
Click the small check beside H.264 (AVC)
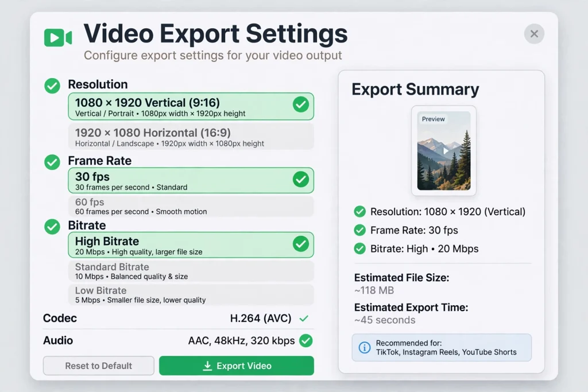(304, 319)
